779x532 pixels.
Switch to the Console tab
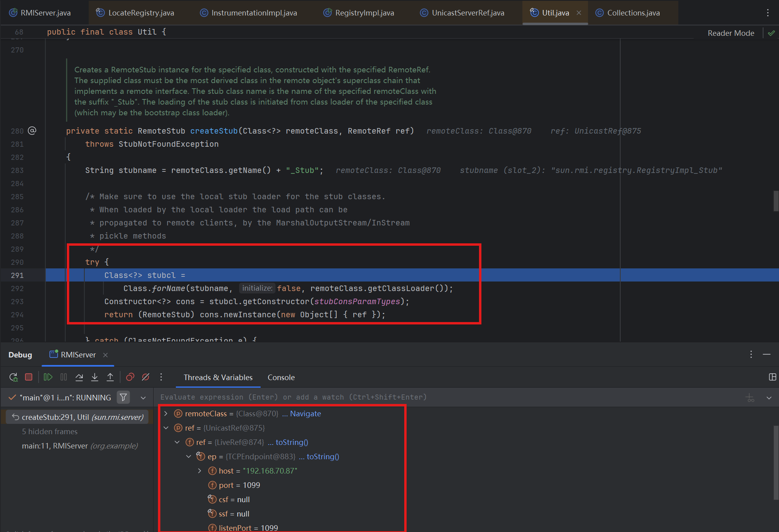point(281,377)
